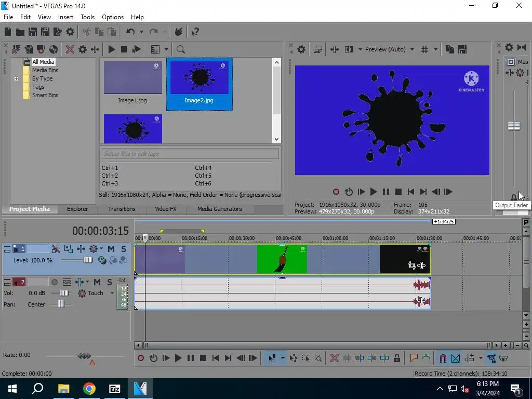
Task: Remove all unused media from project
Action: point(16,49)
